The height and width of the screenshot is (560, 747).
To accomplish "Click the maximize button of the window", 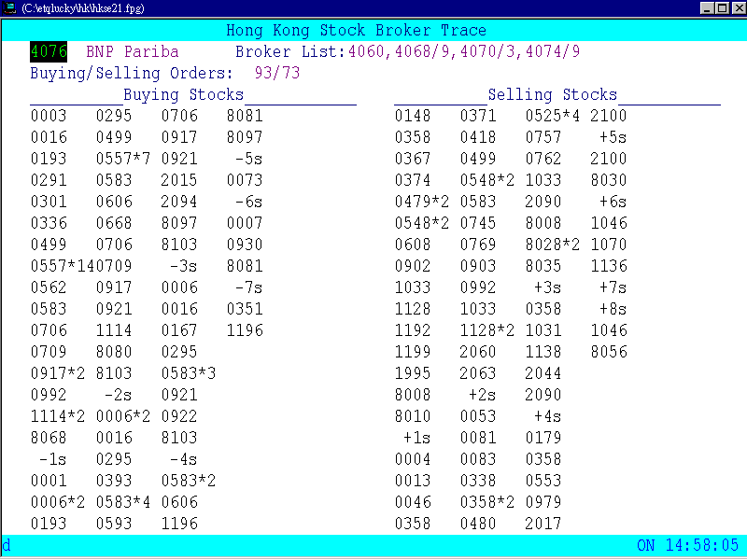I will 721,7.
